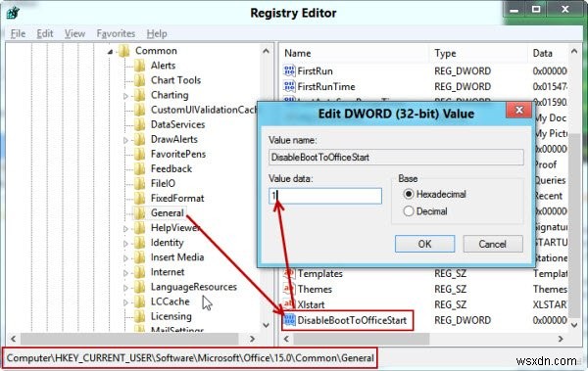The width and height of the screenshot is (588, 371).
Task: Click the Data column header
Action: pos(548,53)
